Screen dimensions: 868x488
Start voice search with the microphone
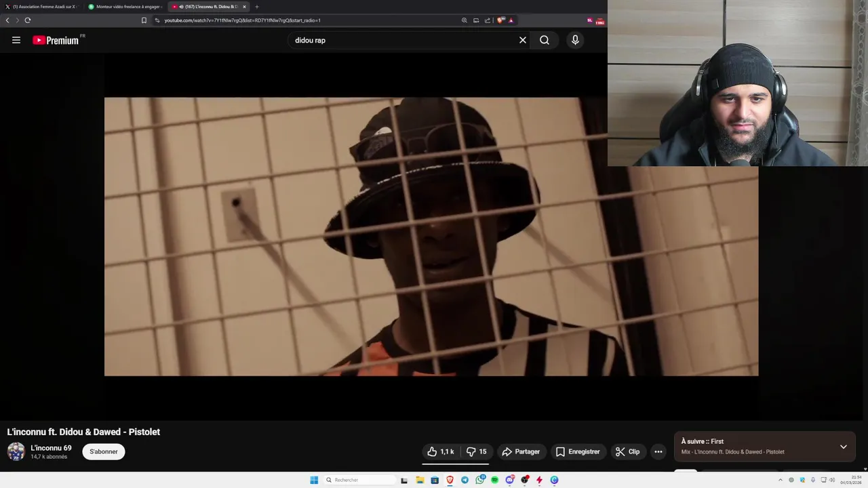pos(575,40)
